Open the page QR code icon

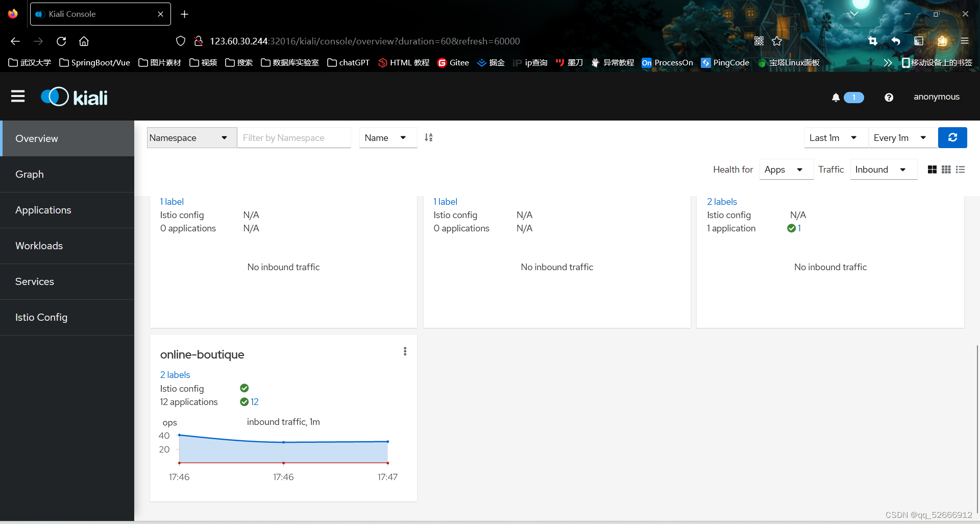759,41
